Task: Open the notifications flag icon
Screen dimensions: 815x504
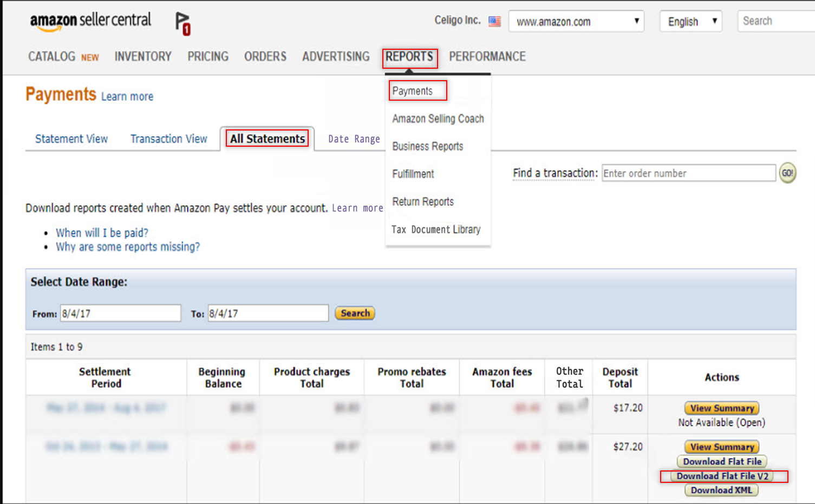Action: (x=183, y=23)
